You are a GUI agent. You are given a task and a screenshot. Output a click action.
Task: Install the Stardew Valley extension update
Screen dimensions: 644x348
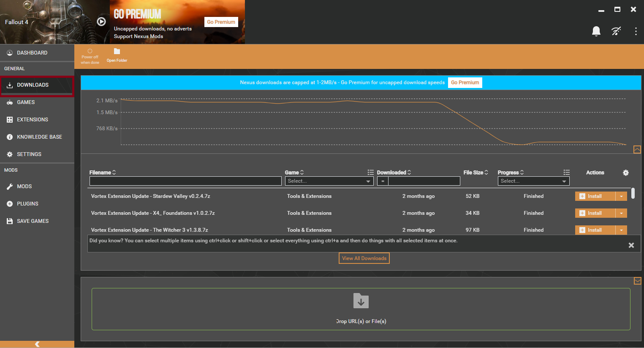pyautogui.click(x=595, y=196)
